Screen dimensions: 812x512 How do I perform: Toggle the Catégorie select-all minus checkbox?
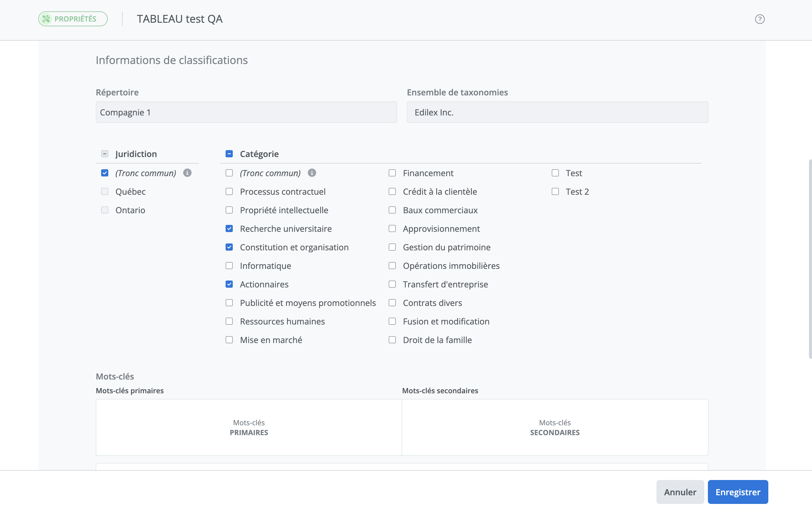229,154
